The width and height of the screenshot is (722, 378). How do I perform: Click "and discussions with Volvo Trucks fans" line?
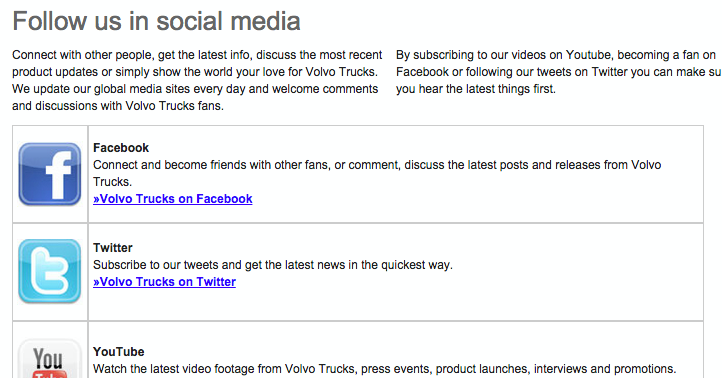pos(118,106)
